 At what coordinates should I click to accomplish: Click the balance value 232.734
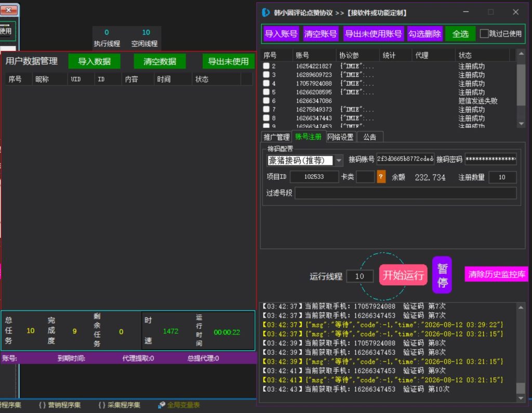point(430,177)
